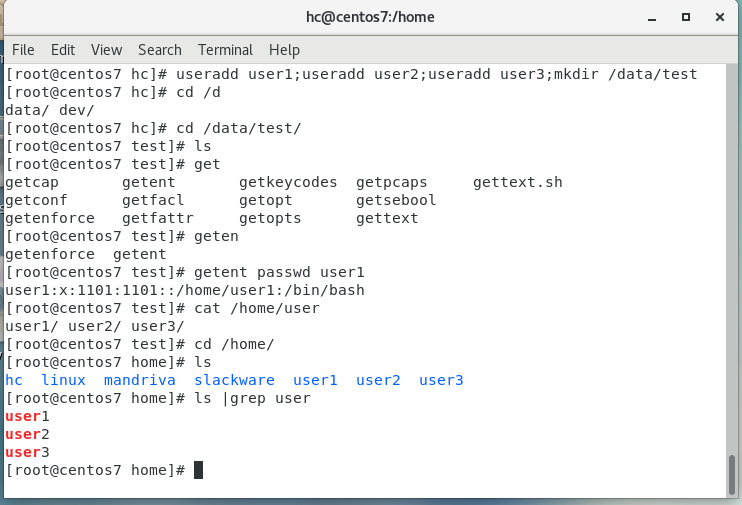The image size is (742, 505).
Task: Click the terminal cursor at the prompt
Action: pyautogui.click(x=198, y=470)
